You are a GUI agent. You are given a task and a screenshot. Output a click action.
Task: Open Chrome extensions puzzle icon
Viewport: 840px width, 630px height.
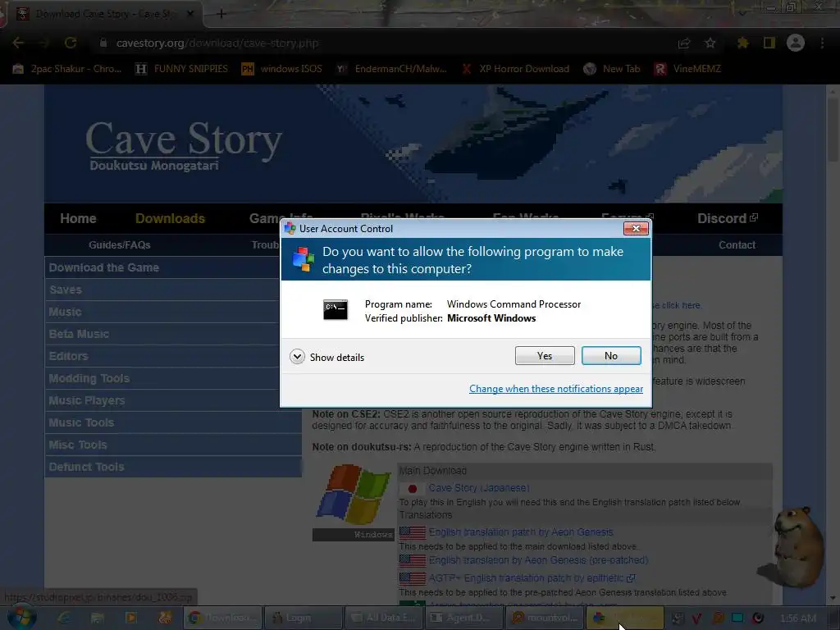[x=742, y=43]
